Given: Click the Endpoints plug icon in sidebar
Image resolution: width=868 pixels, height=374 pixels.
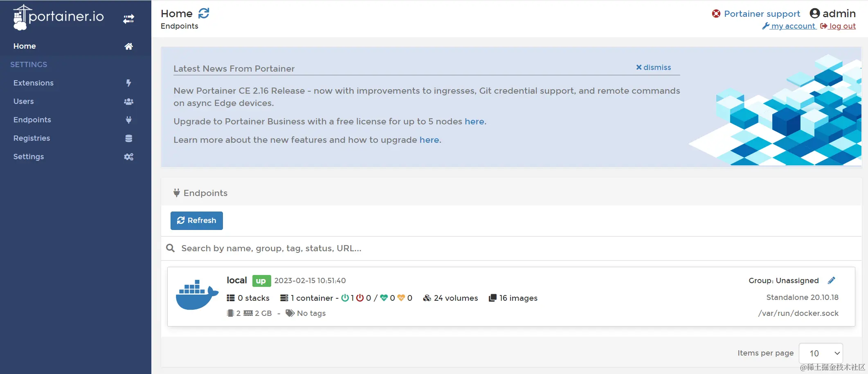Looking at the screenshot, I should (128, 120).
